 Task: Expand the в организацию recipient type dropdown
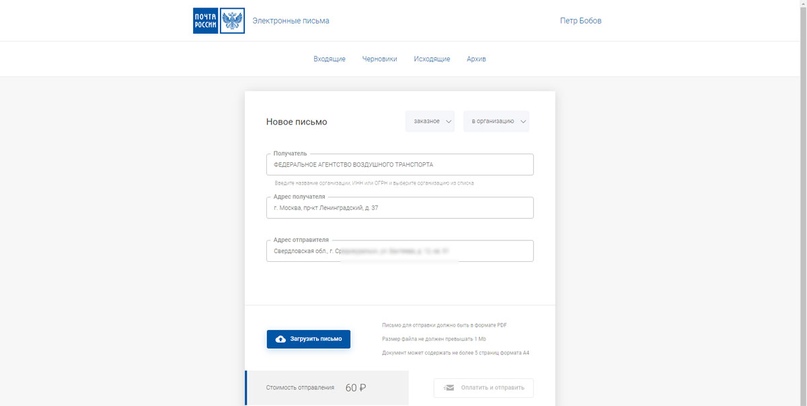(x=495, y=121)
